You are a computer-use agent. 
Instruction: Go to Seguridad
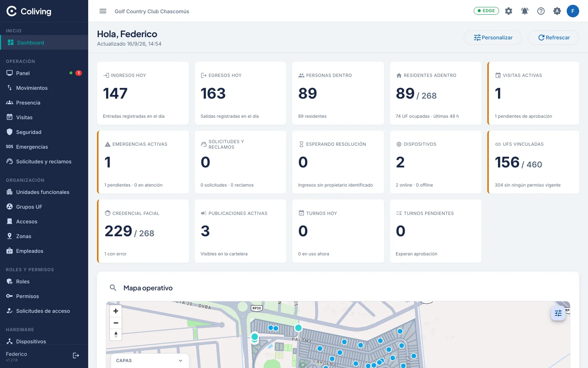tap(44, 132)
